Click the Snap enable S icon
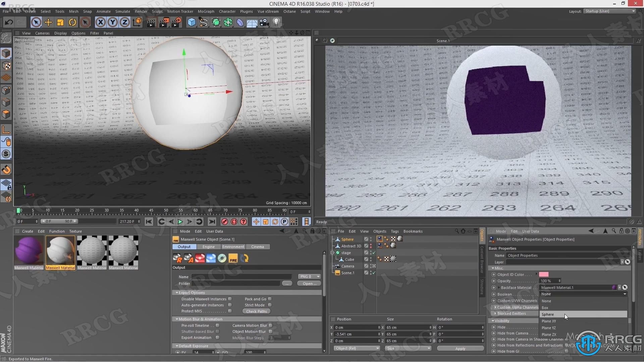644x362 pixels. point(6,154)
